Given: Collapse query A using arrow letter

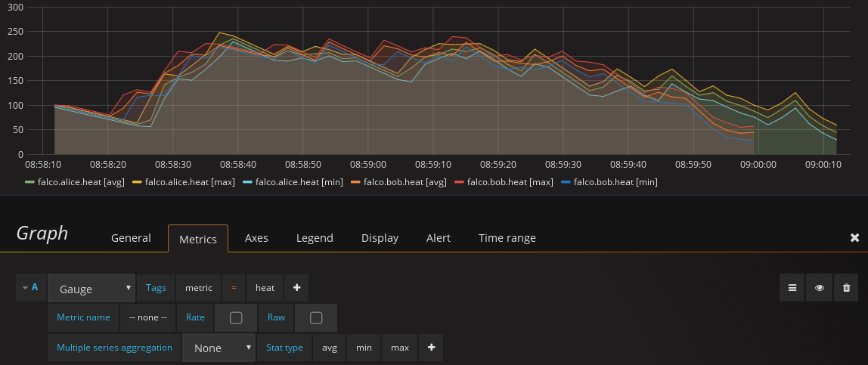Looking at the screenshot, I should pyautogui.click(x=30, y=288).
